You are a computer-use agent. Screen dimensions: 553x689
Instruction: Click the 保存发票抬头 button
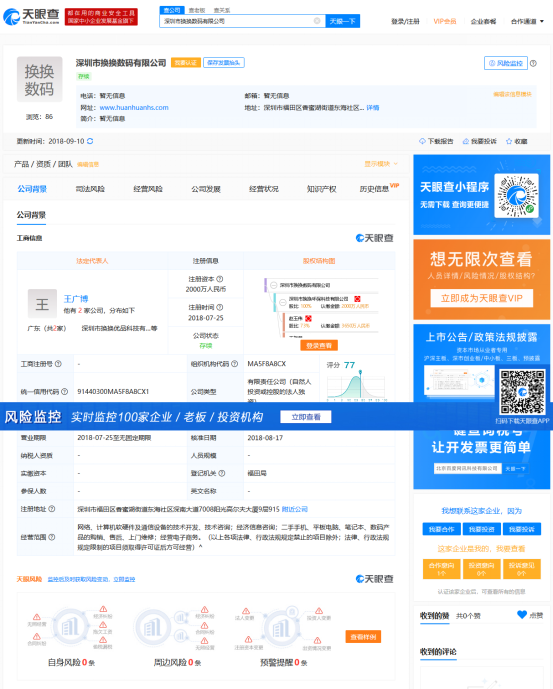(224, 63)
